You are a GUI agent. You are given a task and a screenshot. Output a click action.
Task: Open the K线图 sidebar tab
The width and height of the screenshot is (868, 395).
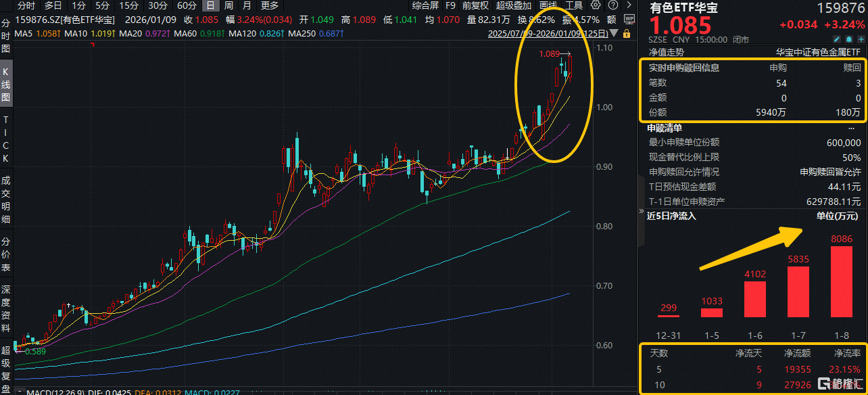coord(5,85)
